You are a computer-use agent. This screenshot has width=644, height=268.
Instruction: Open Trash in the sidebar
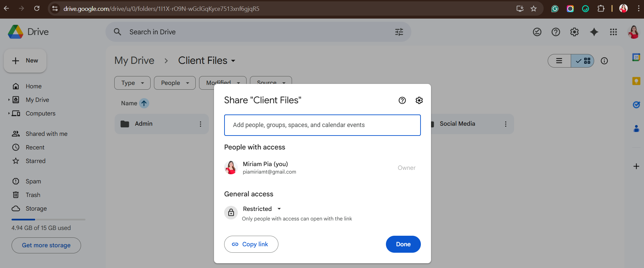click(33, 195)
